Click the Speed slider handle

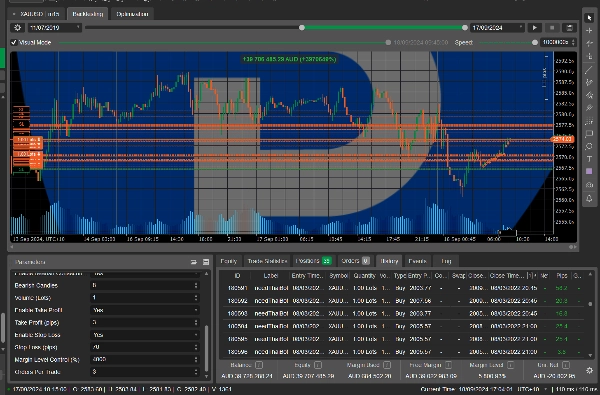(535, 42)
